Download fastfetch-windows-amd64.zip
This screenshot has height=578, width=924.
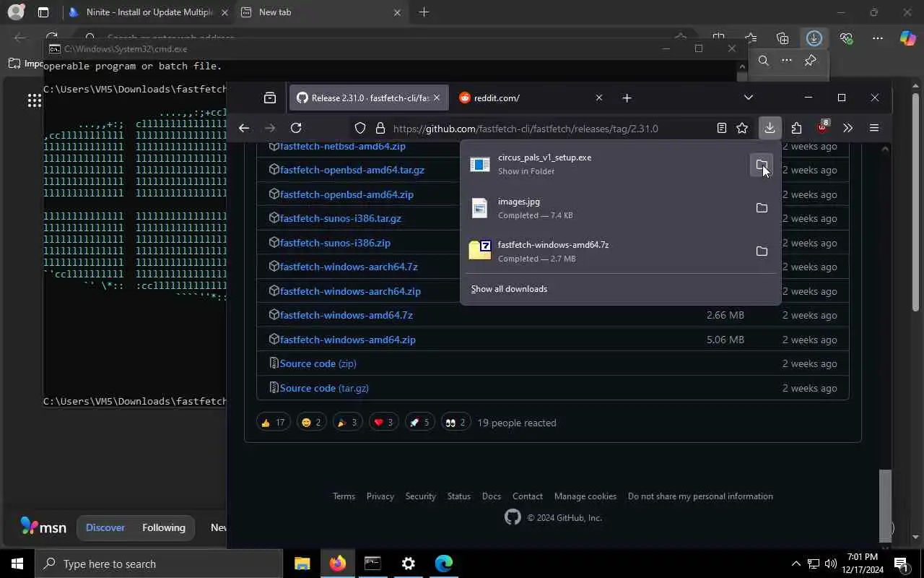coord(347,340)
